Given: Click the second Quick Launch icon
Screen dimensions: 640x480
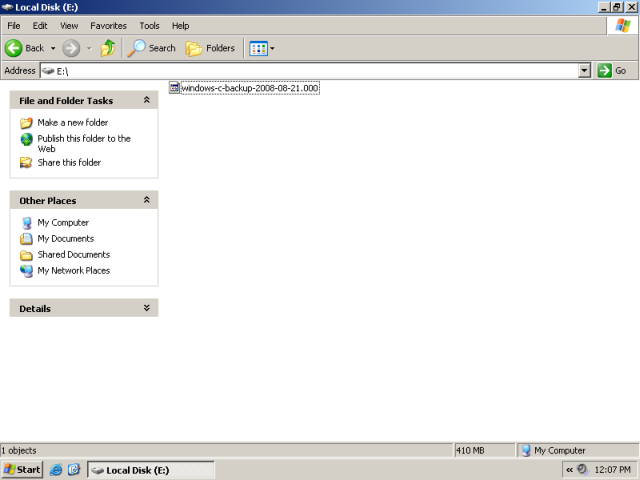Looking at the screenshot, I should click(74, 470).
